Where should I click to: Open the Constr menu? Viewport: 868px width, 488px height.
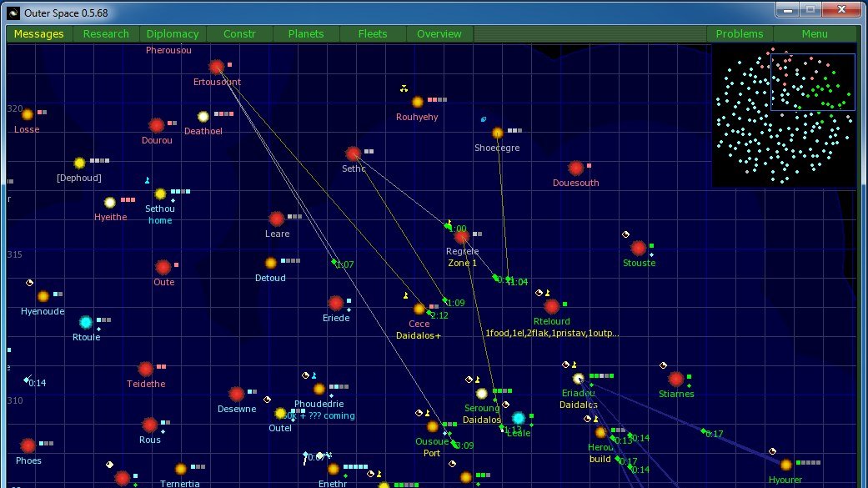[239, 34]
